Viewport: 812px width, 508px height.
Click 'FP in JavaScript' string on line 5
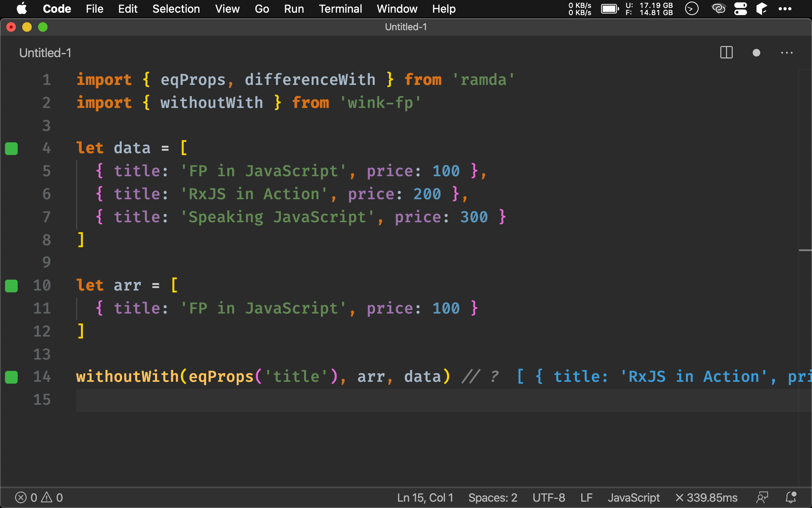[263, 171]
